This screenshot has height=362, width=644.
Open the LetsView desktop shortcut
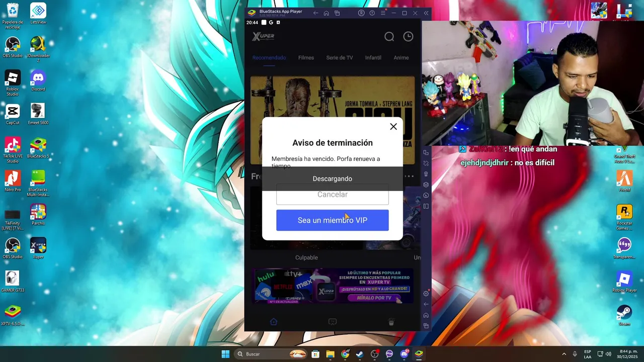click(x=38, y=14)
